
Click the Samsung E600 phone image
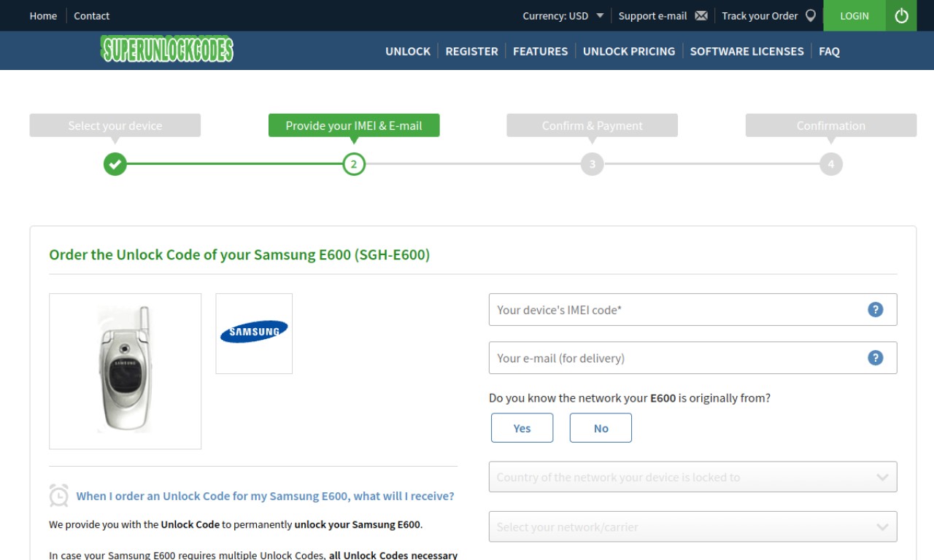[125, 371]
